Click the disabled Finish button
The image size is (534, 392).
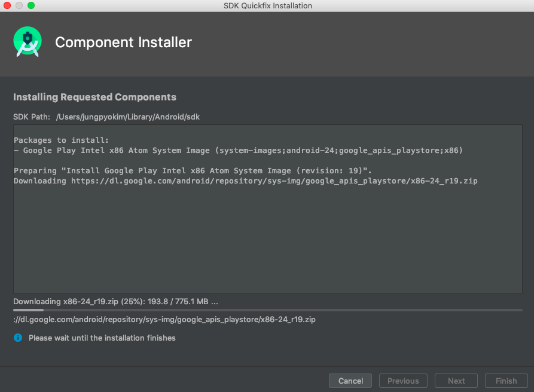point(506,381)
